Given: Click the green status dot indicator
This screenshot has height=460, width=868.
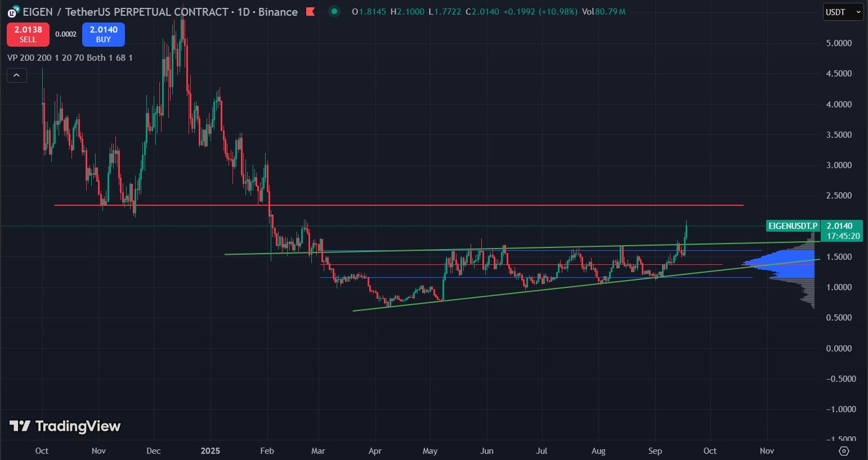Looking at the screenshot, I should point(334,11).
